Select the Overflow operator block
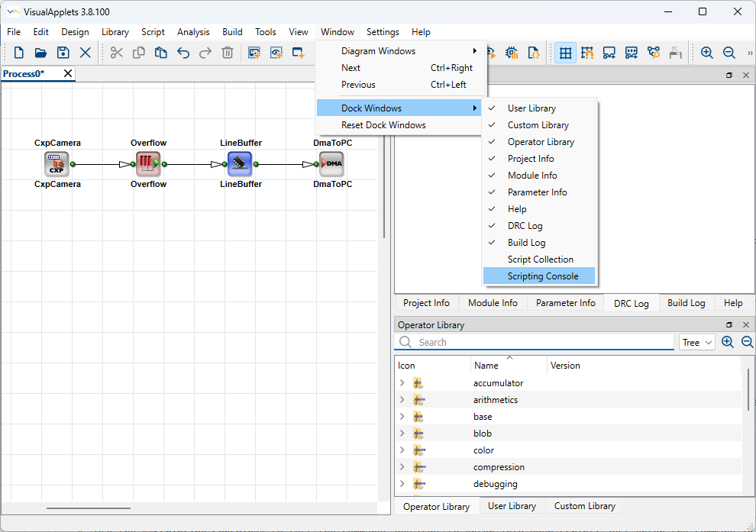756x532 pixels. [x=148, y=164]
